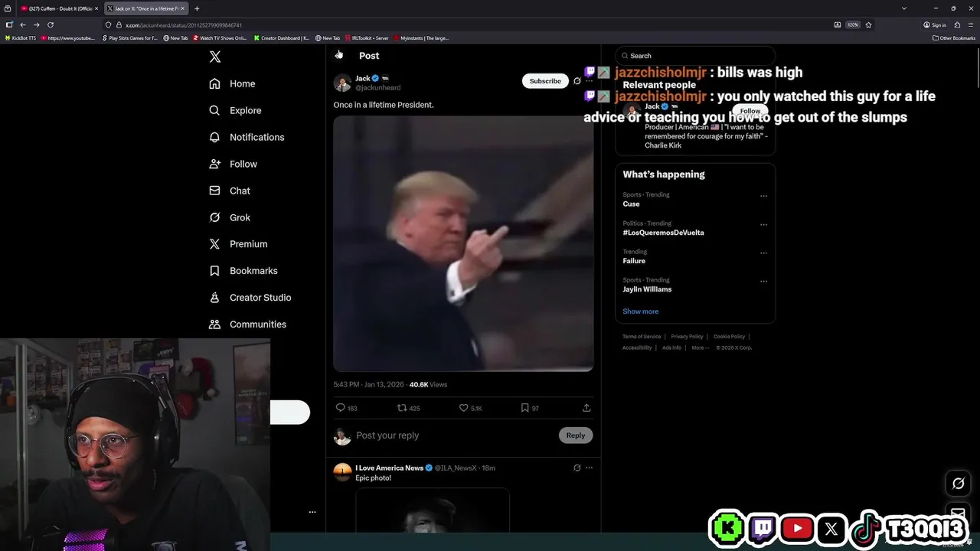Open Notifications in the sidebar
Screen dimensions: 980x551
[x=247, y=137]
